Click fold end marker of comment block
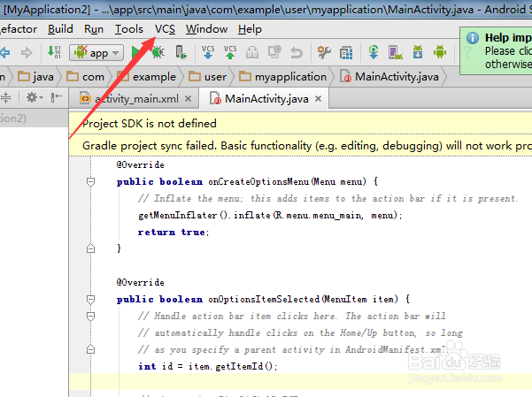The height and width of the screenshot is (397, 532). tap(90, 349)
